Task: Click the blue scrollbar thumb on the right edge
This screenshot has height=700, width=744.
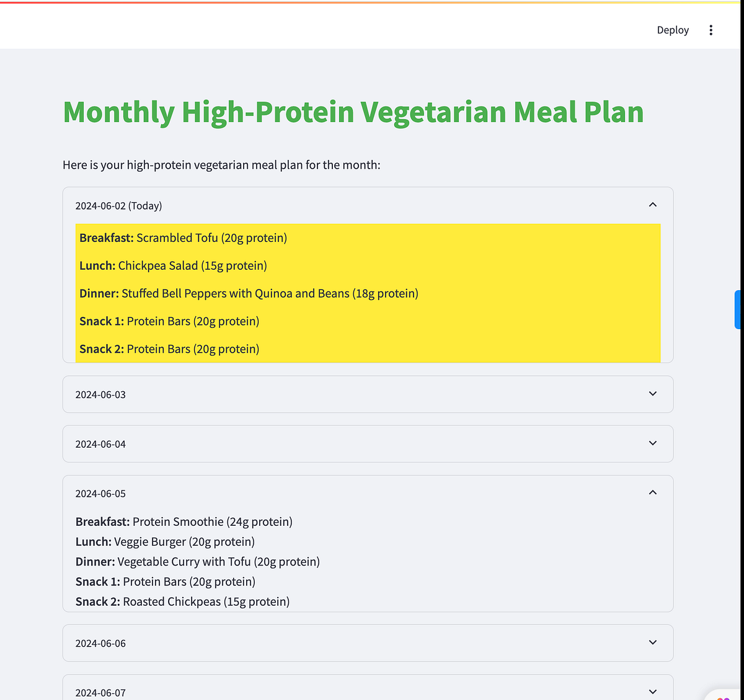Action: click(738, 309)
